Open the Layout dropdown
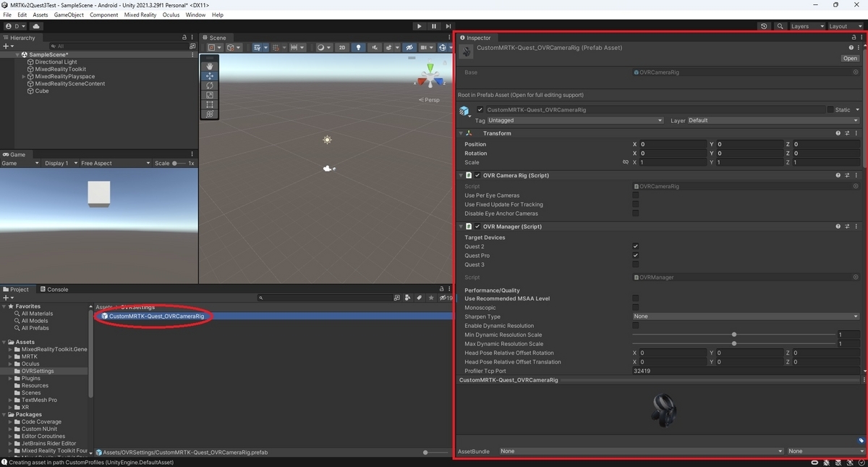Image resolution: width=868 pixels, height=467 pixels. point(845,26)
